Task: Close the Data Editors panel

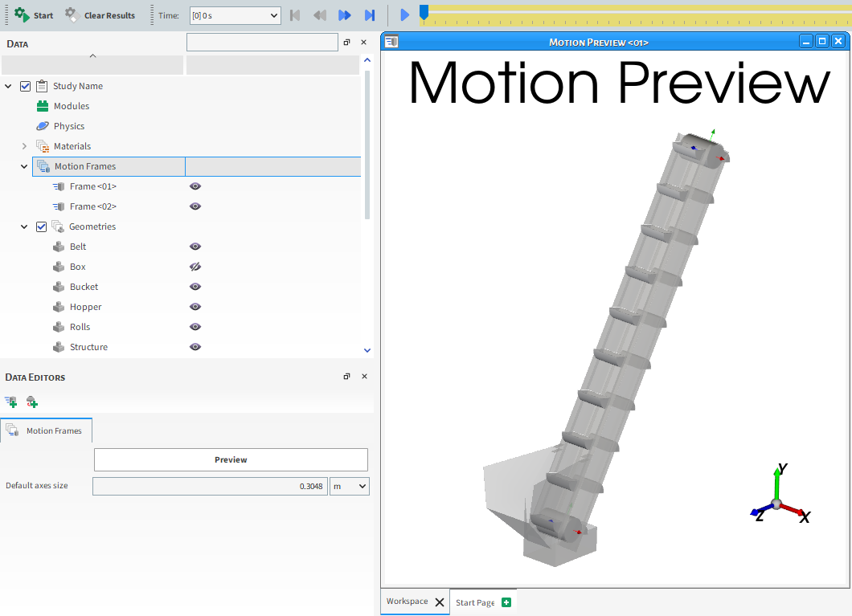Action: click(x=364, y=376)
